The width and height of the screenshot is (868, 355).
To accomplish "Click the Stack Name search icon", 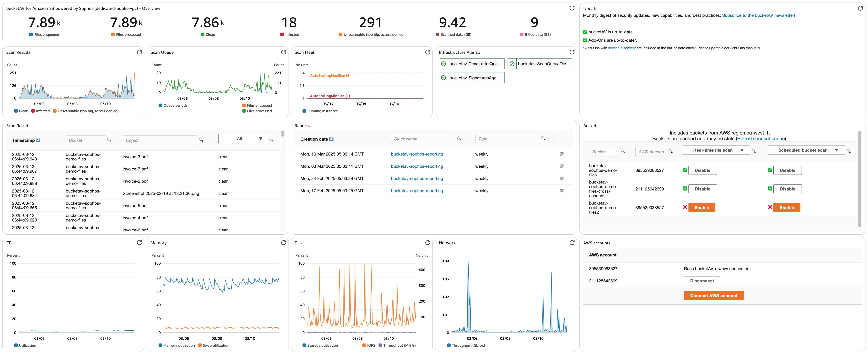I will point(459,138).
